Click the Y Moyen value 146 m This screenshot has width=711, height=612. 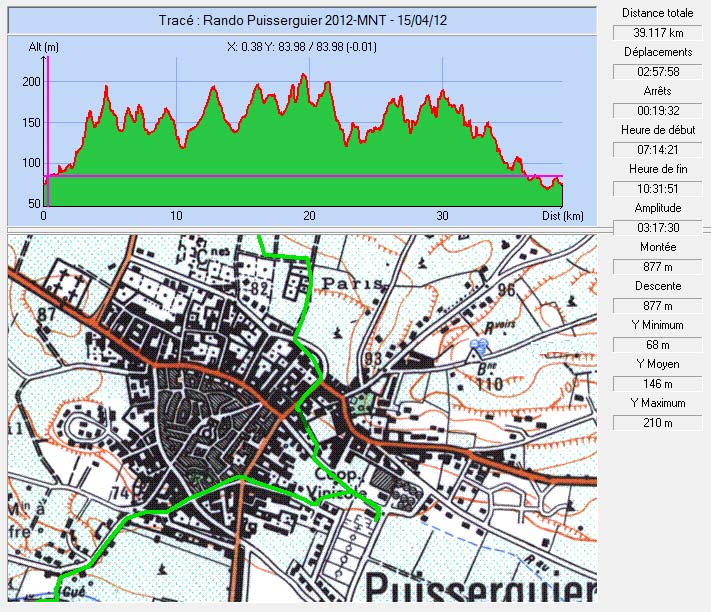coord(656,384)
